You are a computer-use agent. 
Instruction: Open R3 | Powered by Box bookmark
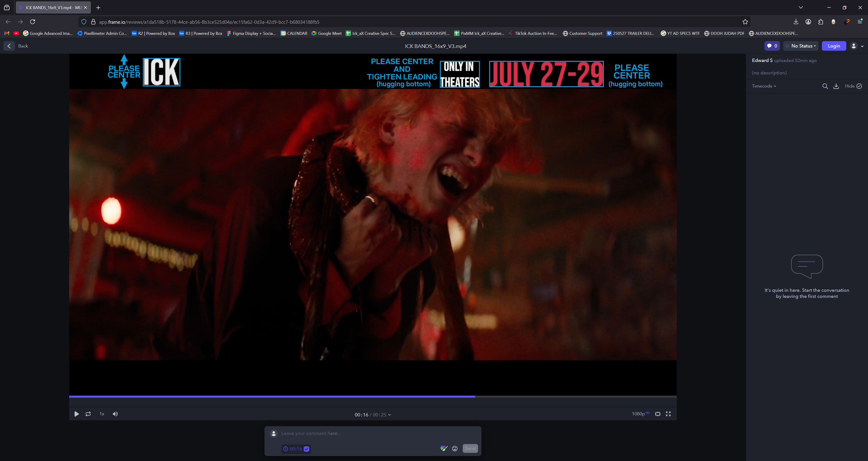(201, 33)
